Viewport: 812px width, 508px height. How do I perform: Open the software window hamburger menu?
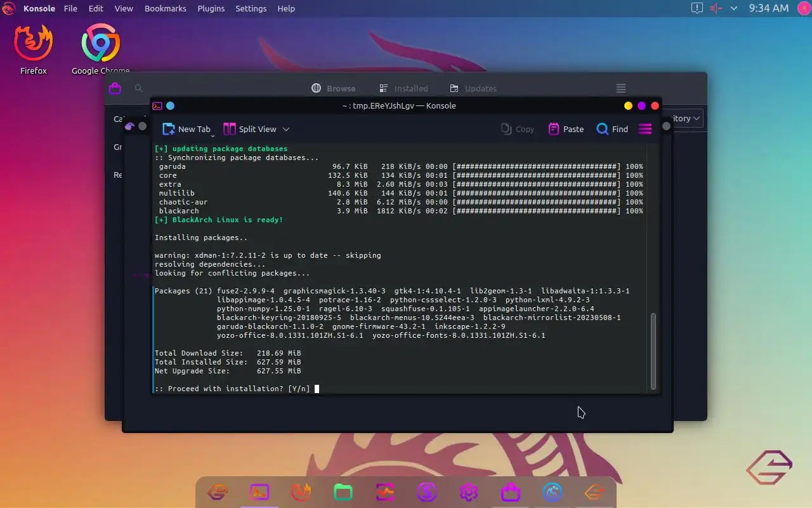(x=621, y=88)
